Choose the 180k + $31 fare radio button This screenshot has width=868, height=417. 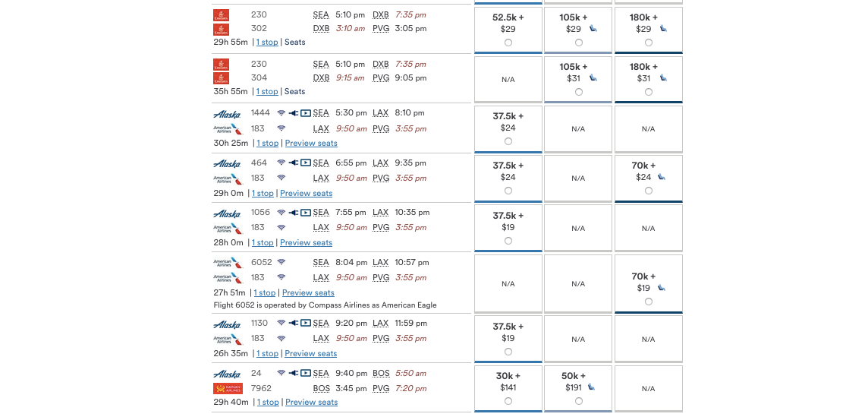pos(648,92)
